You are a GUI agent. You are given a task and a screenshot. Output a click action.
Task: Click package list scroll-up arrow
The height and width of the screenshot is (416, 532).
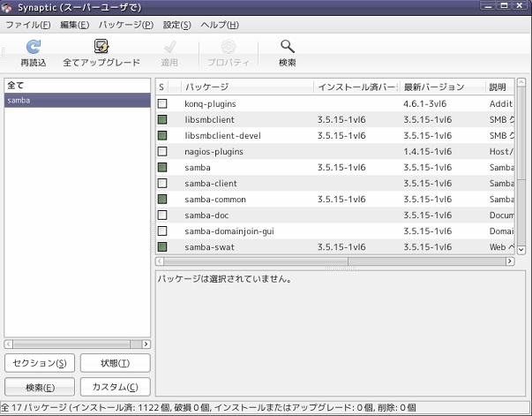coord(521,82)
